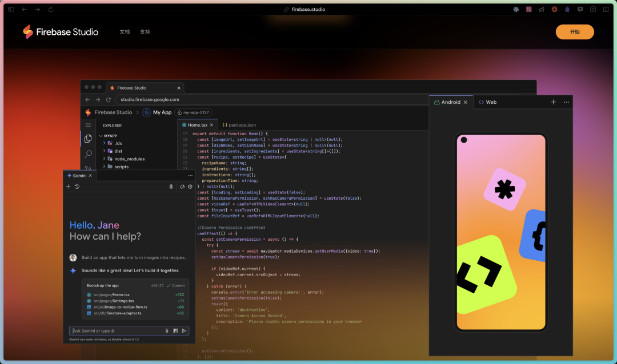The height and width of the screenshot is (364, 617).
Task: Reload studio.firebase.google.com with the refresh icon
Action: (x=109, y=99)
